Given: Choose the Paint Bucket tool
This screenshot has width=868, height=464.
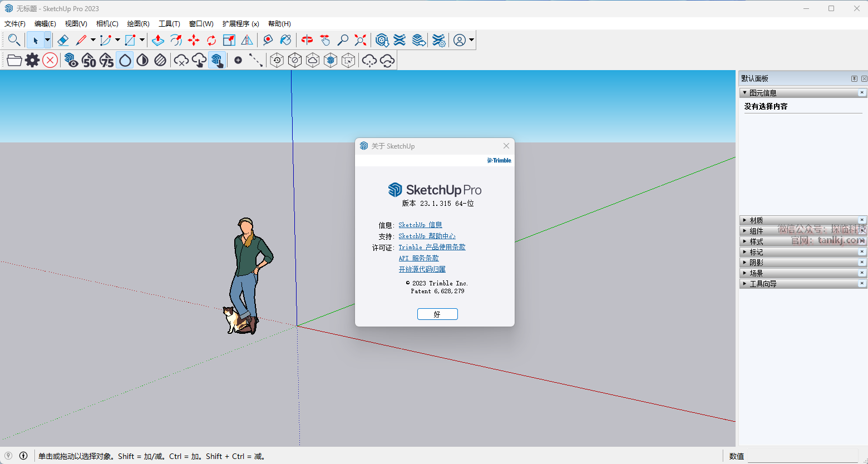Looking at the screenshot, I should (x=285, y=40).
